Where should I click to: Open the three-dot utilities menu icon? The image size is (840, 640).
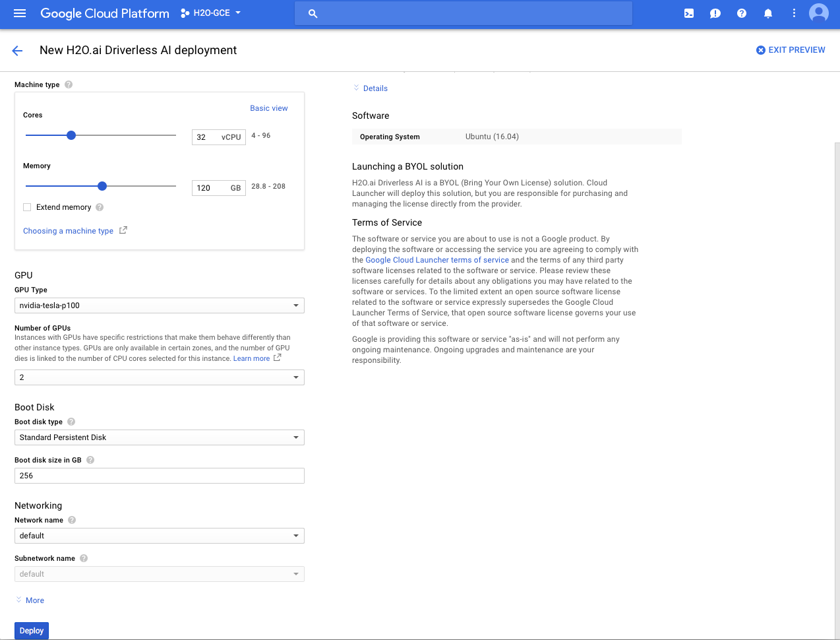(x=794, y=13)
